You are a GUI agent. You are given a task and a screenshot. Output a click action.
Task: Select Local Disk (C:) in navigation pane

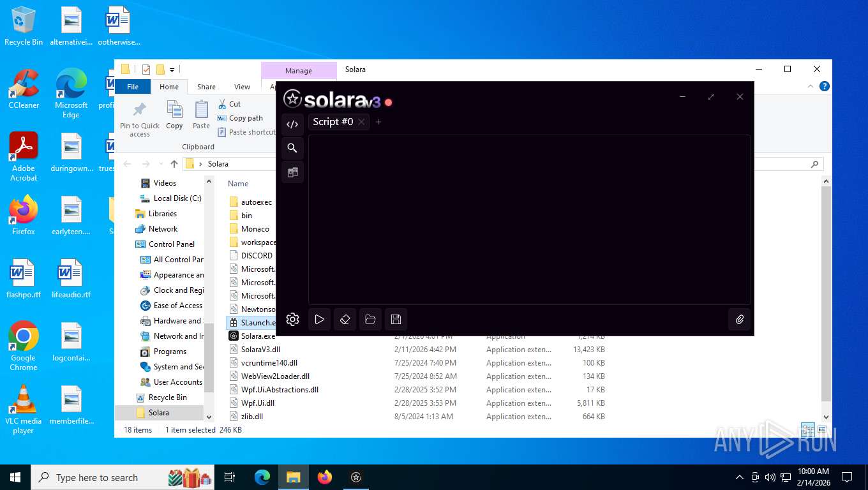click(177, 198)
